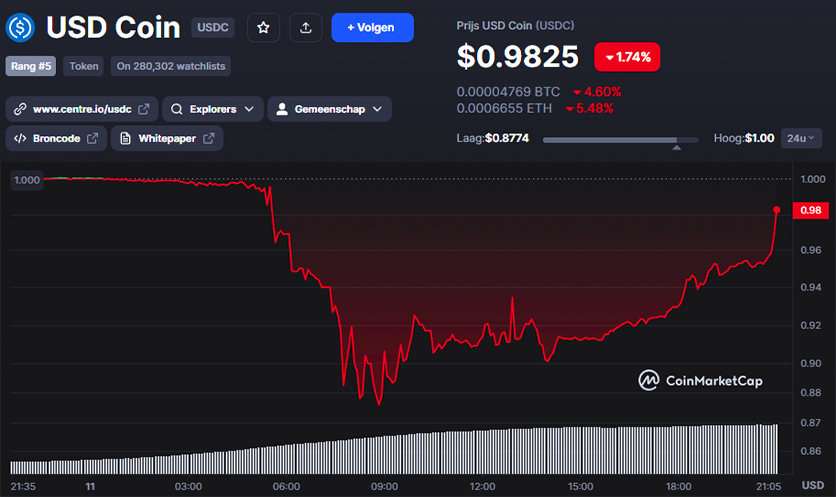Click the code brackets icon in Broncode

pyautogui.click(x=20, y=139)
